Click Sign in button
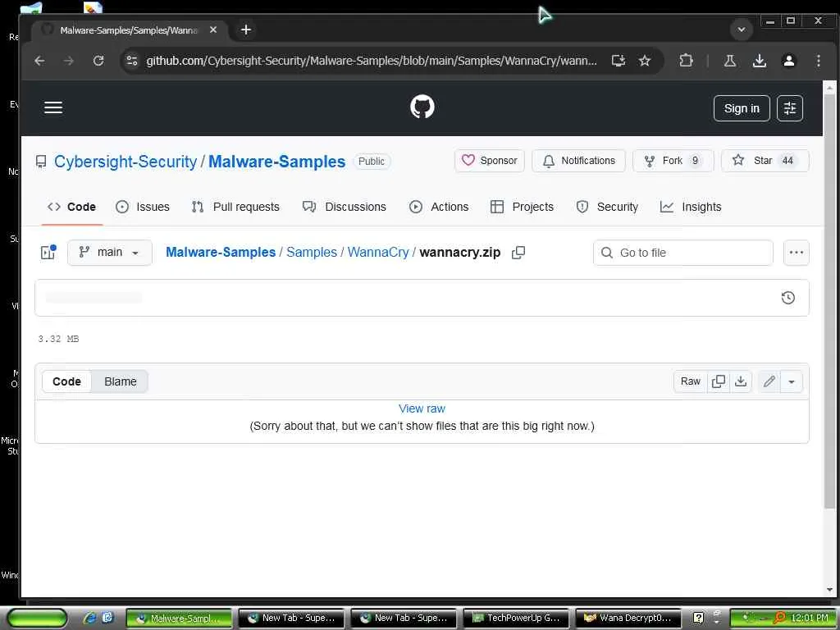The height and width of the screenshot is (630, 840). (x=742, y=108)
